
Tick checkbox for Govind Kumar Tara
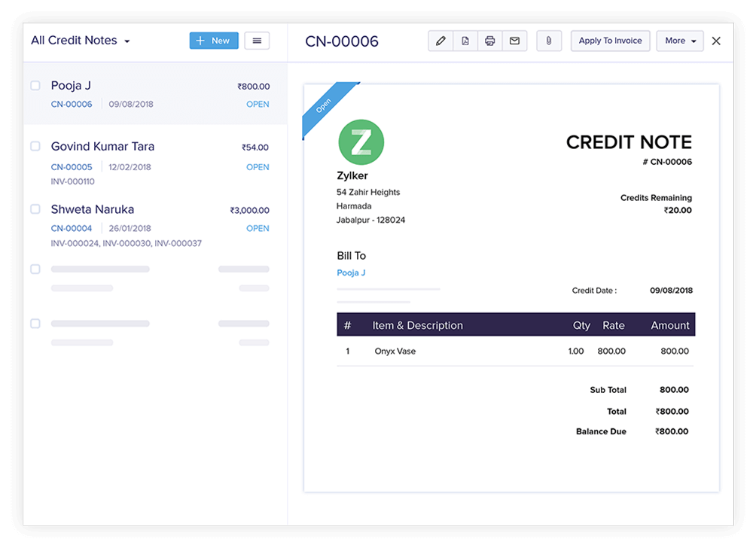tap(35, 146)
